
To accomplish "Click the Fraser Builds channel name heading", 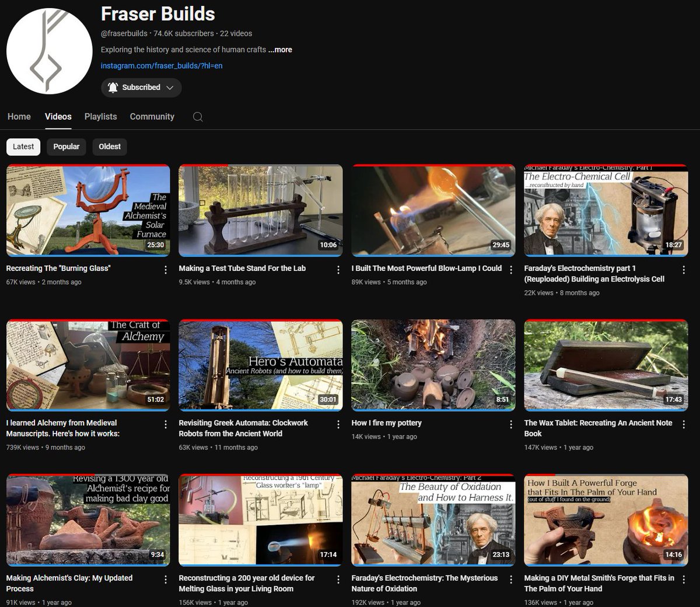I will click(x=158, y=14).
